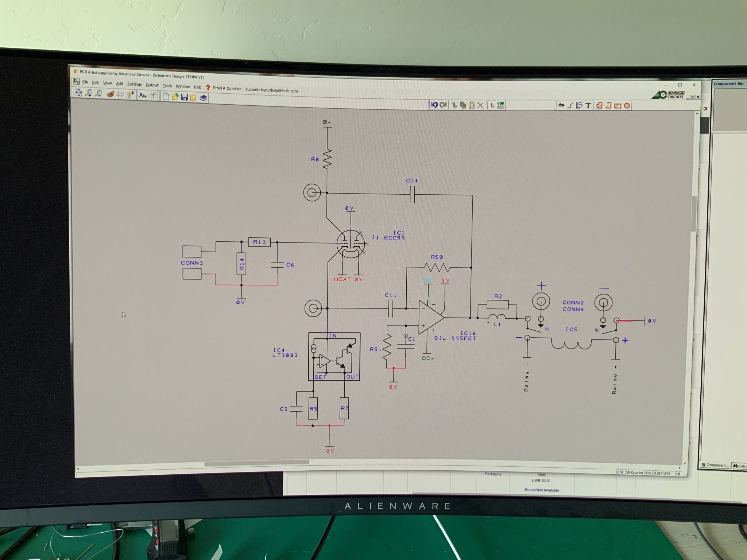This screenshot has height=560, width=747.
Task: Click the red question mark help icon
Action: tap(208, 87)
